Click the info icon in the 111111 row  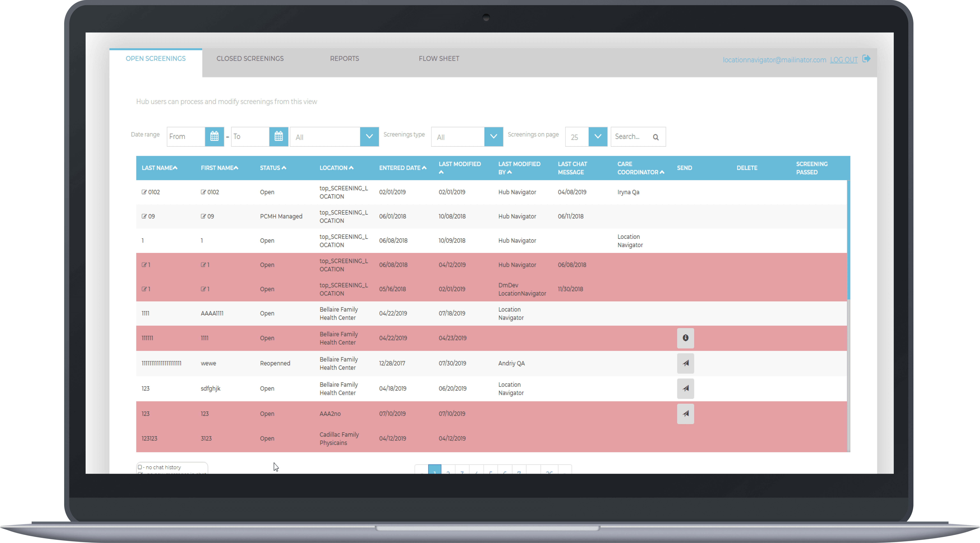(x=685, y=338)
